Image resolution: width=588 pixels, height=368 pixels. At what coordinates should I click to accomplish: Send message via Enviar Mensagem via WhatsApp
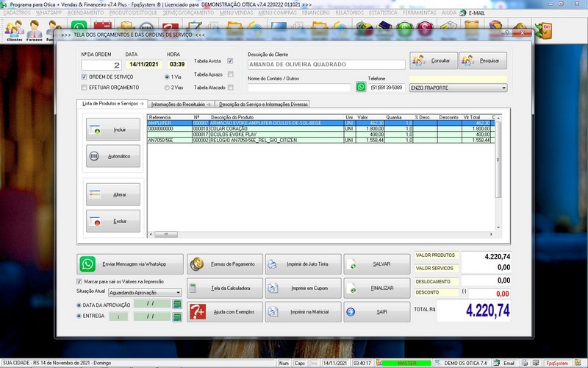130,264
